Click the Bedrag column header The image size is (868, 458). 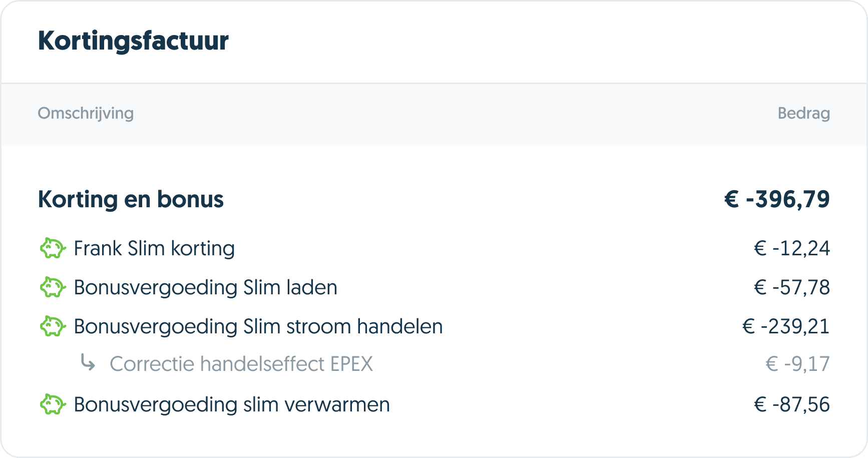point(803,113)
